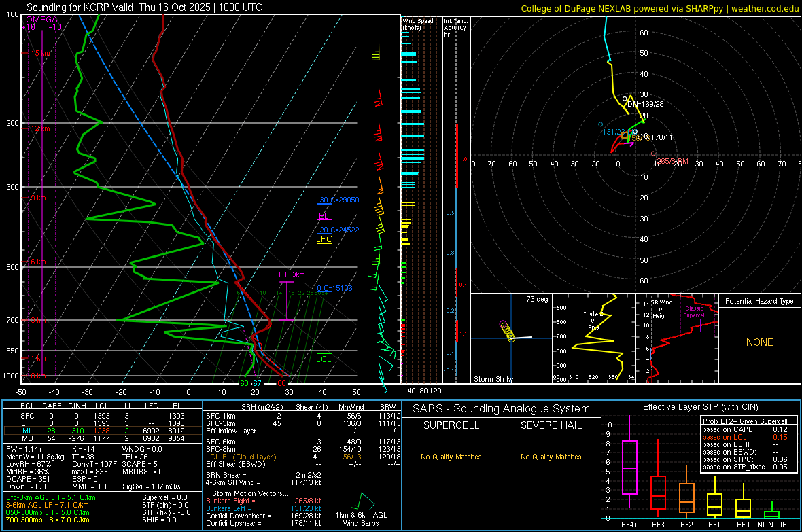802x532 pixels.
Task: Select the '-30 C=29050' level label
Action: click(x=338, y=200)
